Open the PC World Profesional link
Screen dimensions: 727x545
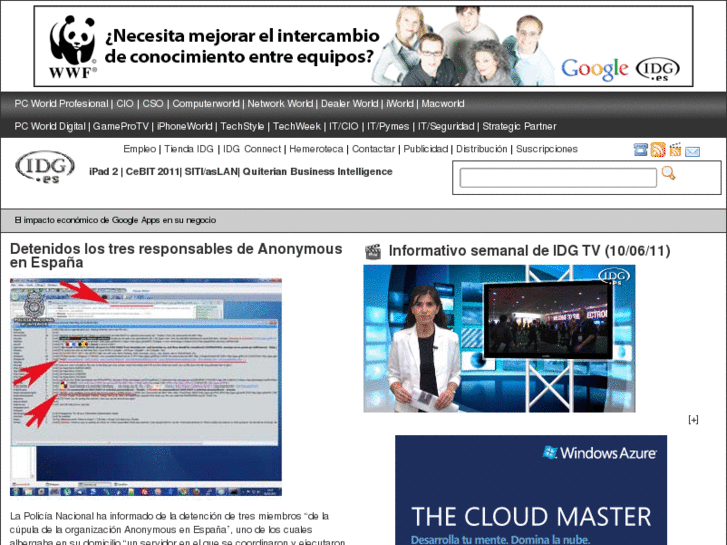61,103
